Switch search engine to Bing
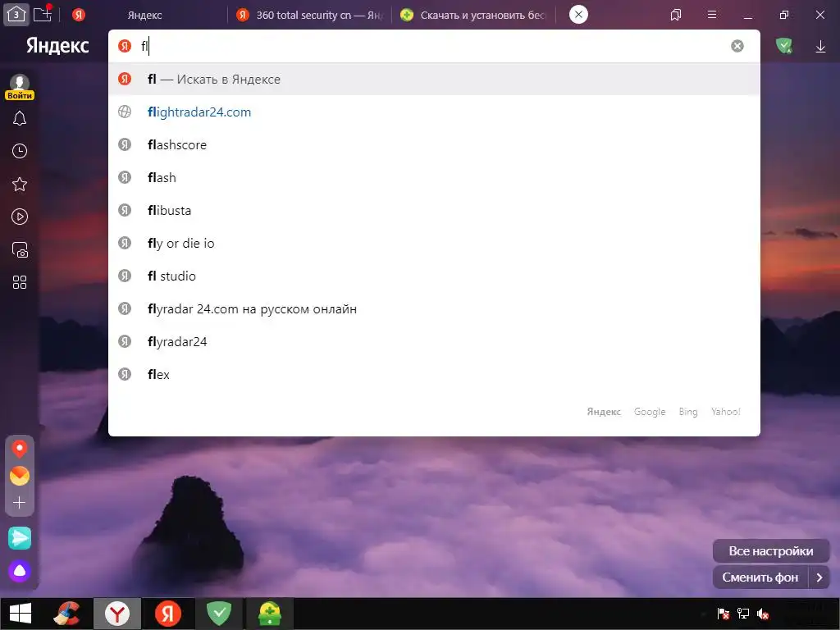The height and width of the screenshot is (630, 840). coord(688,412)
